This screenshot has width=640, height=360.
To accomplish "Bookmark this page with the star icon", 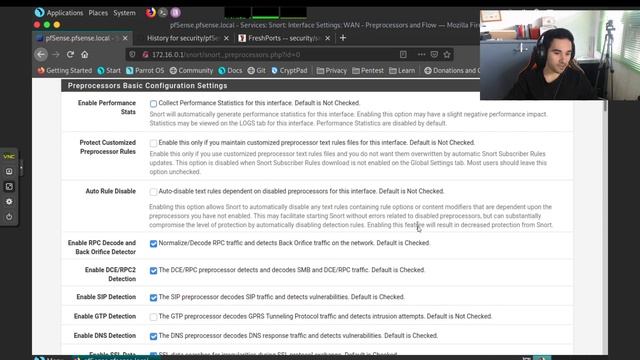I will click(x=447, y=54).
